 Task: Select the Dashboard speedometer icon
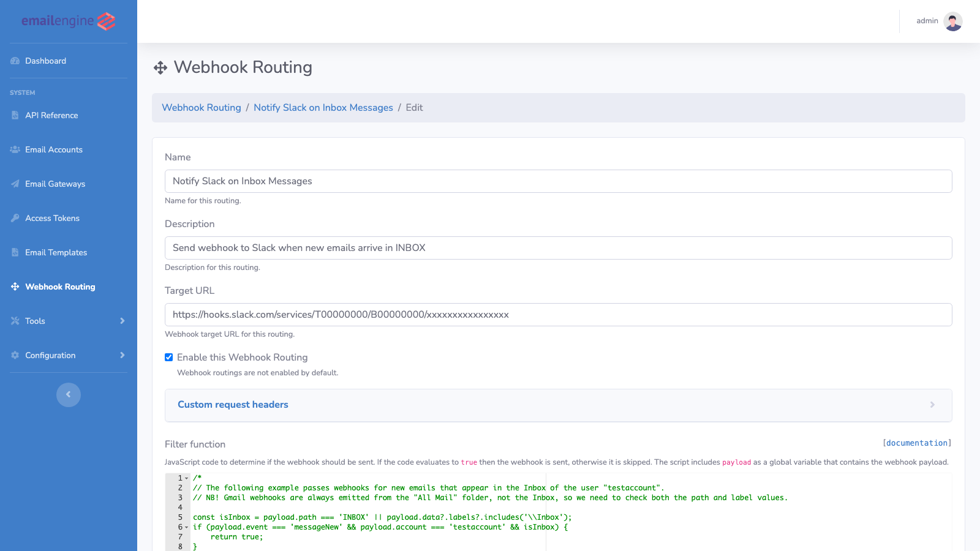[14, 61]
